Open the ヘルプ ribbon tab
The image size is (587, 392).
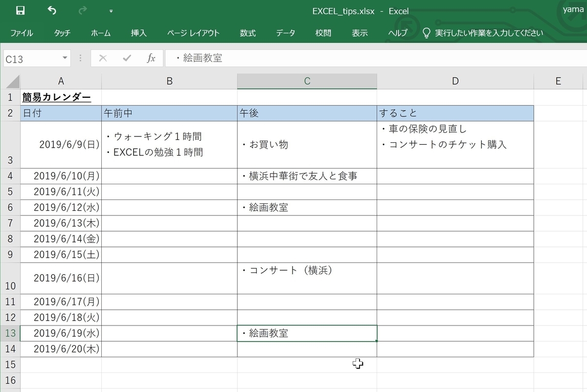pyautogui.click(x=398, y=33)
